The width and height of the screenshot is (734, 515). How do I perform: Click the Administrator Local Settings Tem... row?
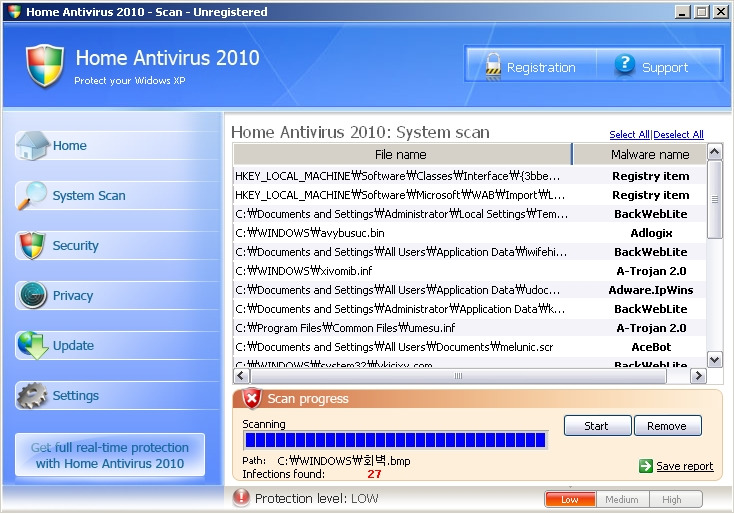470,214
